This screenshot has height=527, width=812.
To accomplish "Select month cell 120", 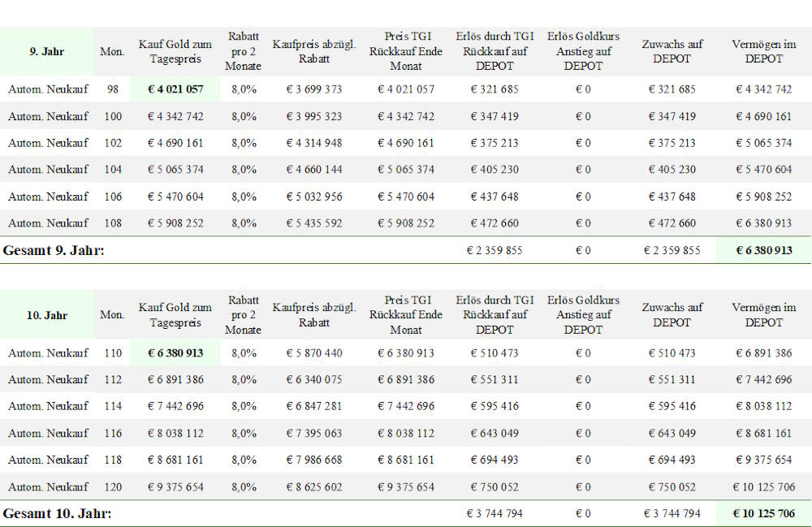I will click(x=112, y=486).
